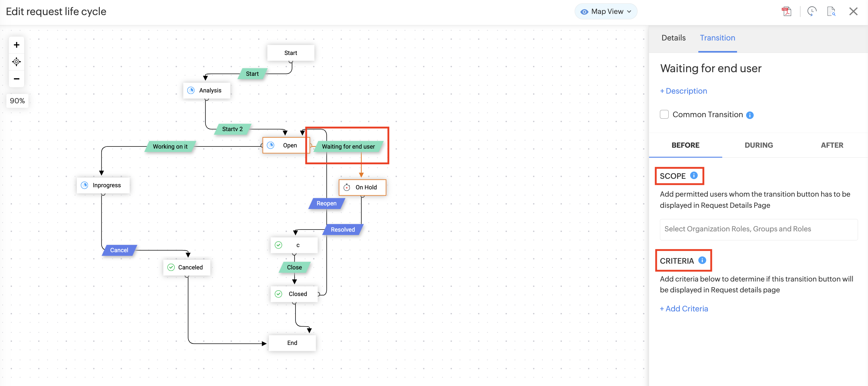Open the history clock icon
Image resolution: width=868 pixels, height=386 pixels.
(811, 11)
